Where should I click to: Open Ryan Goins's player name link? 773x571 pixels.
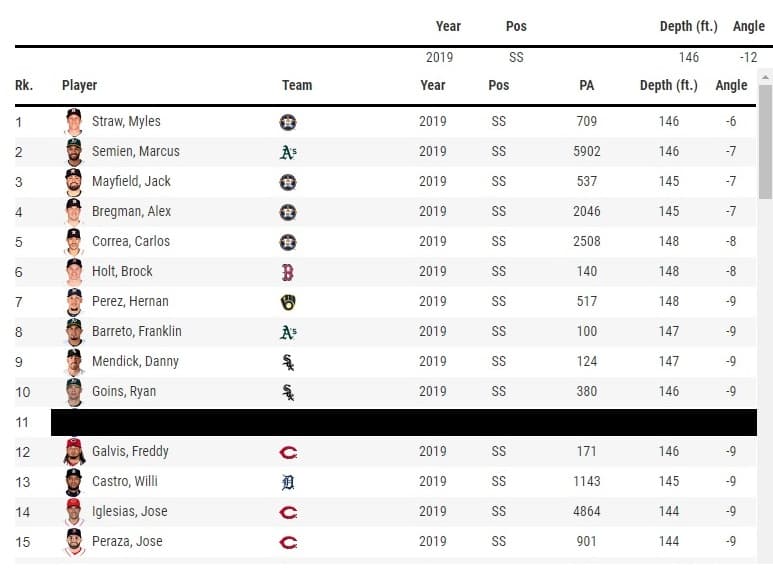124,391
